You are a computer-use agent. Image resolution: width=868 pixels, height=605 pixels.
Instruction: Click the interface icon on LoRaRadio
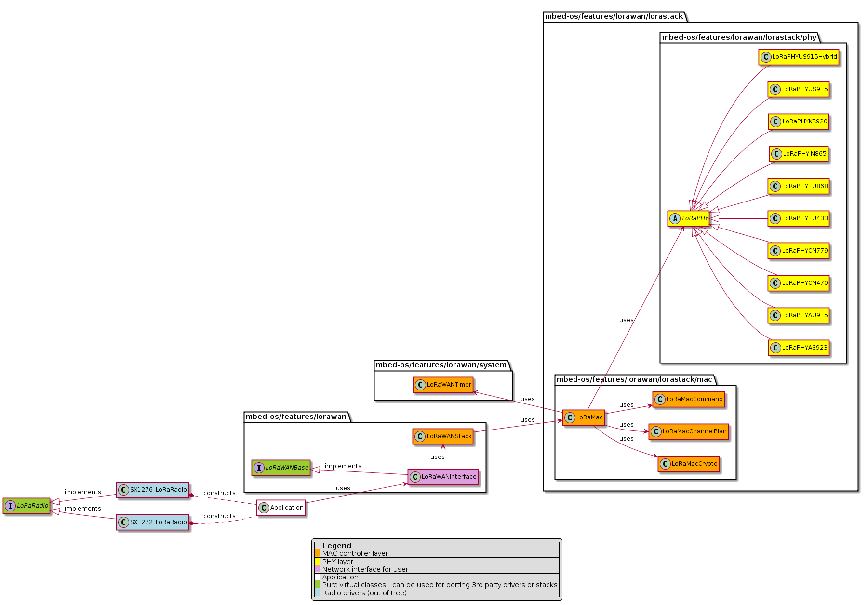coord(11,506)
